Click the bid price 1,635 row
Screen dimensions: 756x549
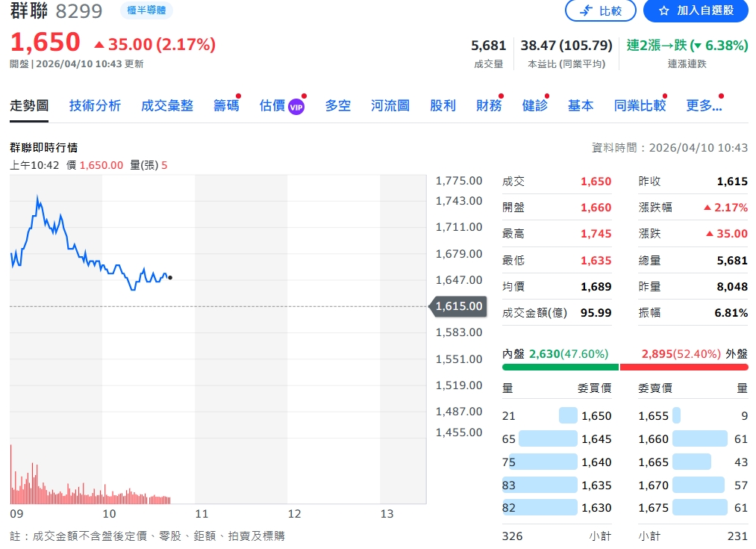[x=557, y=485]
